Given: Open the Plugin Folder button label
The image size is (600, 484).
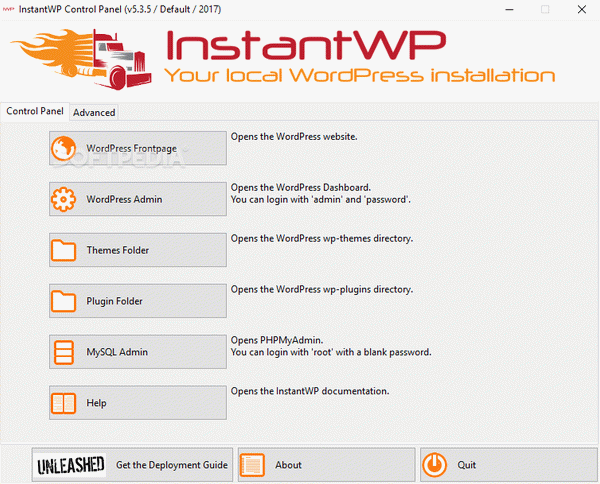Looking at the screenshot, I should pos(114,301).
